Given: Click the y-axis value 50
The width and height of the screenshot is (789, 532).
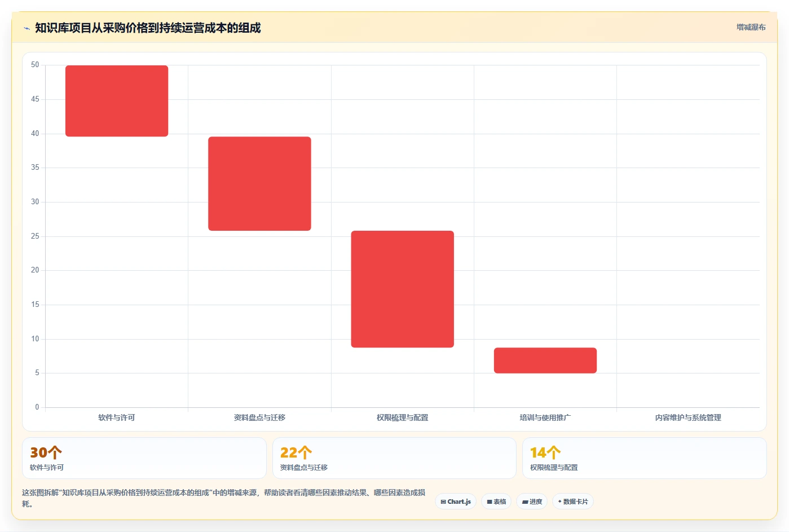Looking at the screenshot, I should (x=35, y=65).
